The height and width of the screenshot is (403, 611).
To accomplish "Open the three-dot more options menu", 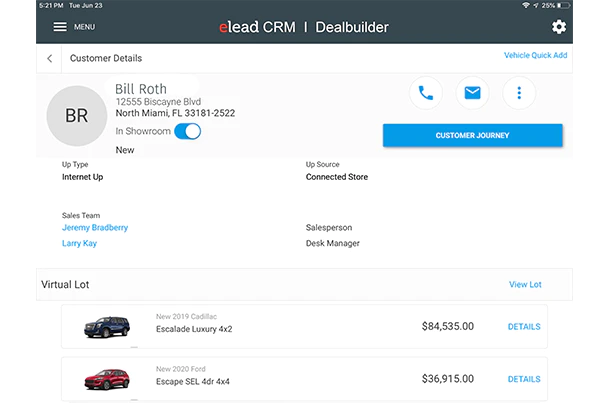I will pos(519,93).
